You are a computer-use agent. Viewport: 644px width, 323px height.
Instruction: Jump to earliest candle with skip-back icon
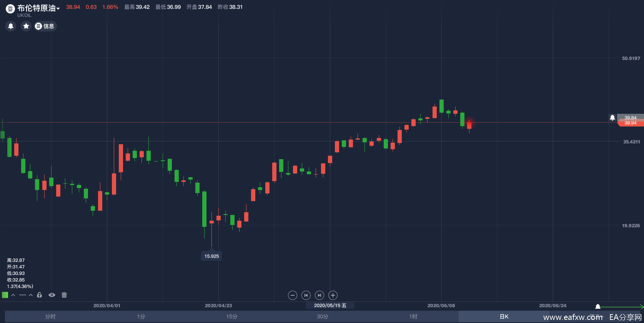click(306, 295)
